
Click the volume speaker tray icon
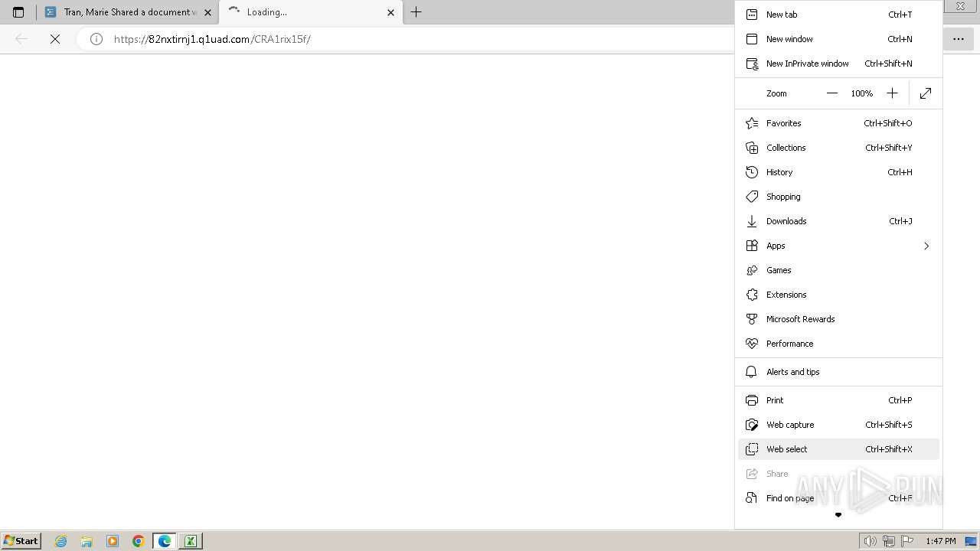tap(870, 541)
